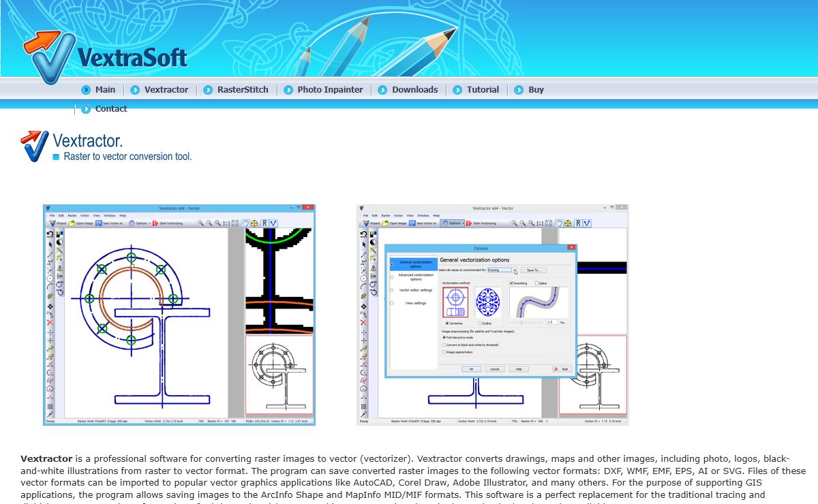This screenshot has width=818, height=504.
Task: Select Advanced vectorization options radio item
Action: click(x=414, y=277)
